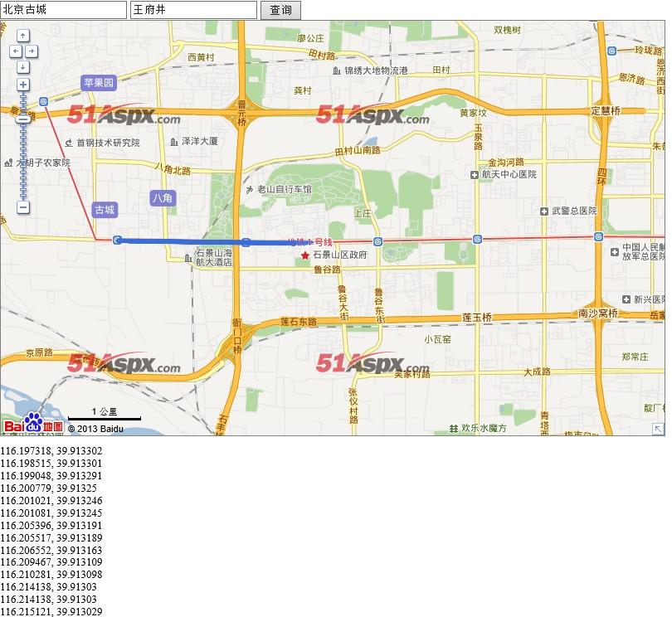Viewport: 672px width, 617px height.
Task: Click the 金沟河路 road label
Action: [506, 162]
